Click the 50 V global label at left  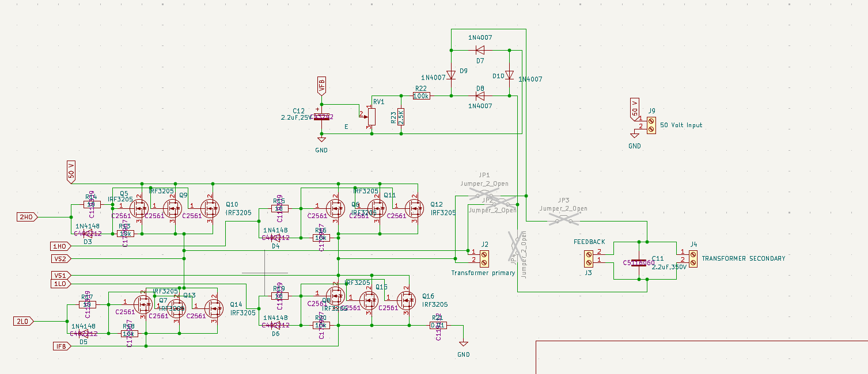[x=71, y=171]
